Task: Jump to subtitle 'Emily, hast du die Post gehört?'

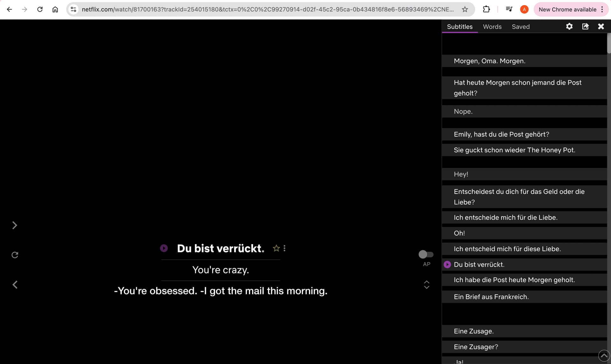Action: [501, 134]
